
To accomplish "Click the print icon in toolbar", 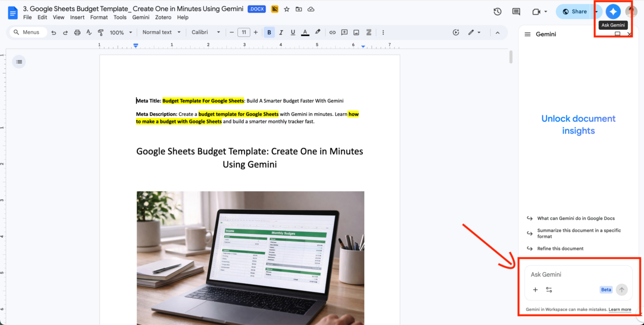I will [x=77, y=32].
